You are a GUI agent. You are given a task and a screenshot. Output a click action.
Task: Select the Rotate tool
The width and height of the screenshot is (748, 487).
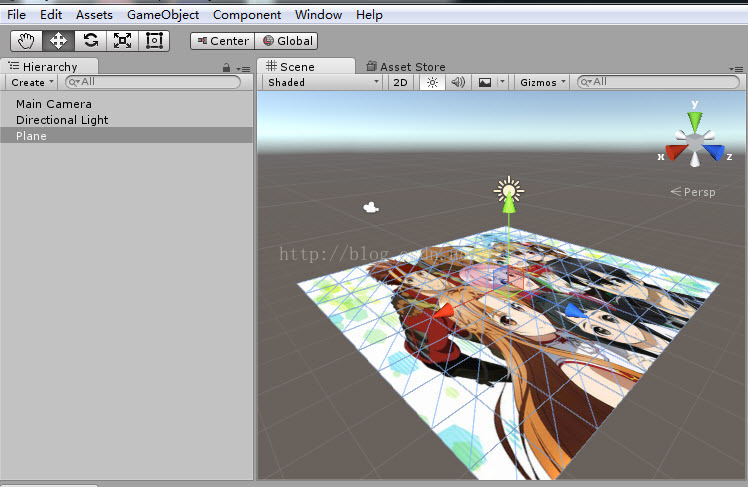coord(90,41)
